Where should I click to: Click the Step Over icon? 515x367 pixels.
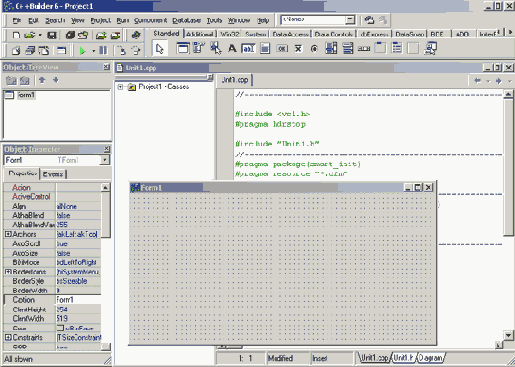tap(136, 50)
